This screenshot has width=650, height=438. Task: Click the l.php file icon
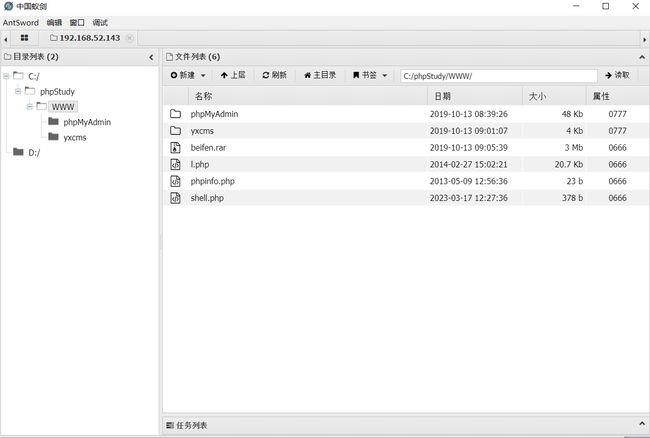175,164
